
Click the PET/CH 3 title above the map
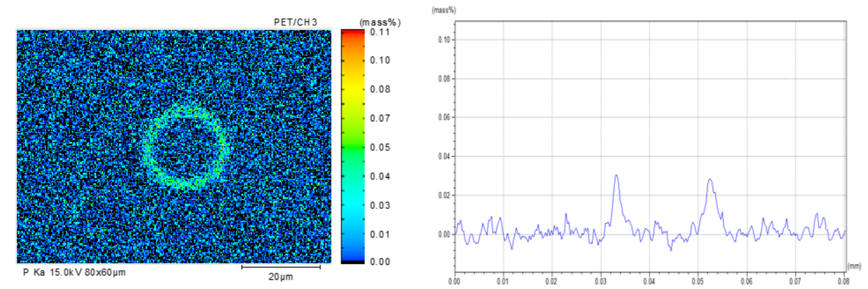296,22
